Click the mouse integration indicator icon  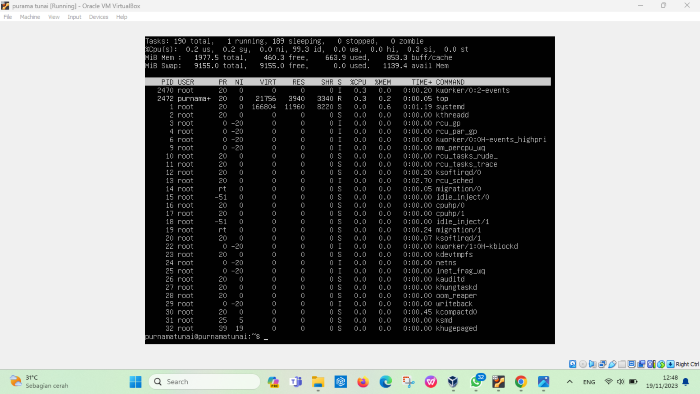point(661,364)
